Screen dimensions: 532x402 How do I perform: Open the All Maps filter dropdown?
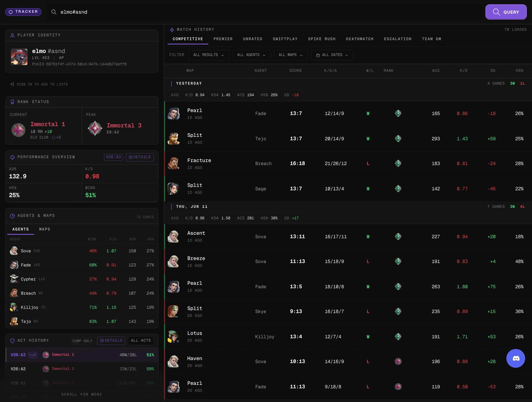click(291, 55)
